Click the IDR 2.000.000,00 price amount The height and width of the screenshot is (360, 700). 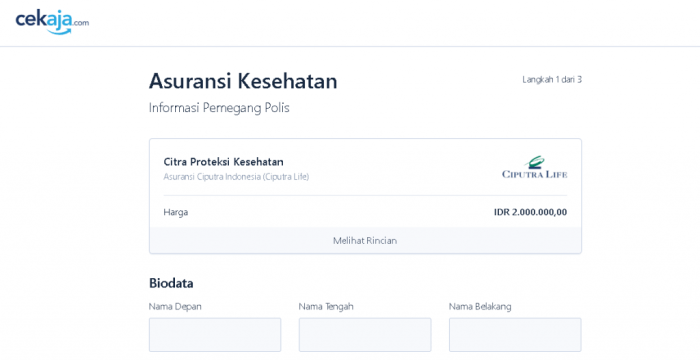pos(530,212)
